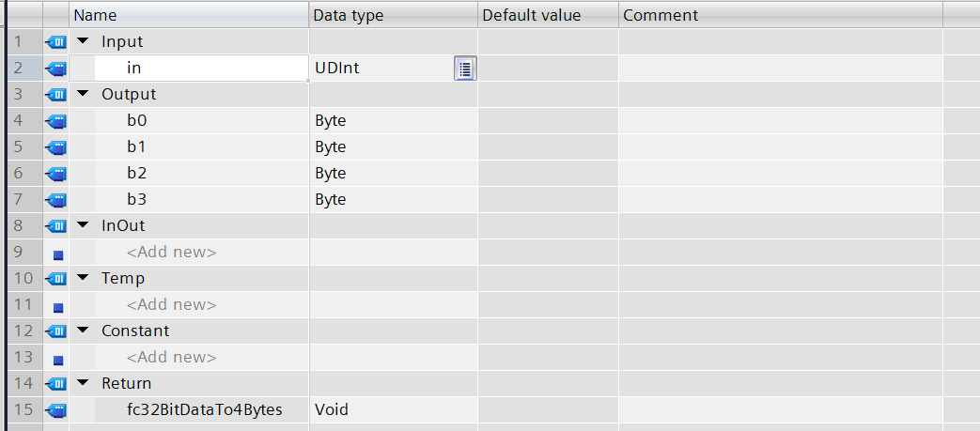The height and width of the screenshot is (431, 980).
Task: Click the in parameter name field
Action: 201,68
